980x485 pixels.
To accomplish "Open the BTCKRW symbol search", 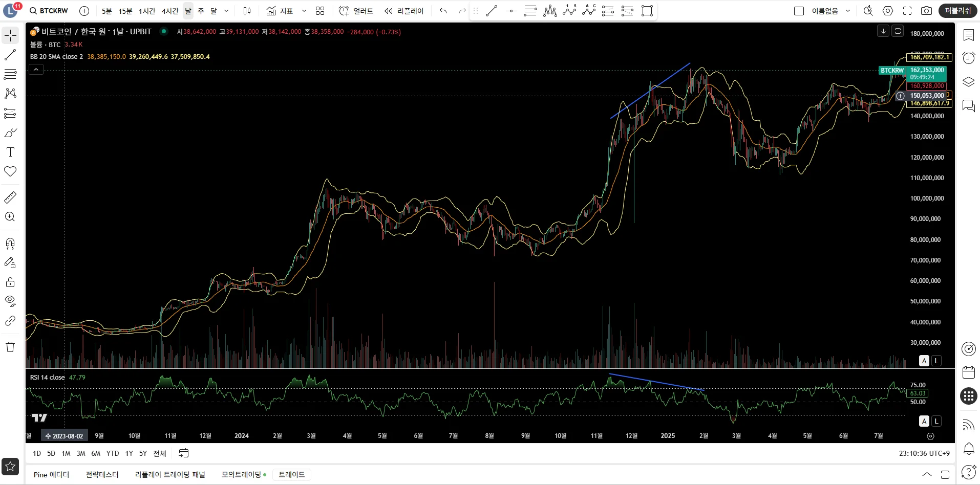I will [49, 11].
